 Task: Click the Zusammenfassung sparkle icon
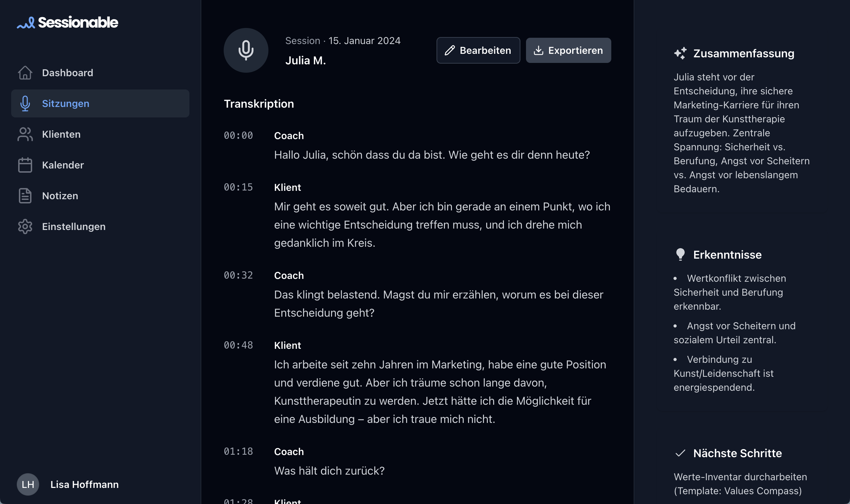click(x=680, y=53)
